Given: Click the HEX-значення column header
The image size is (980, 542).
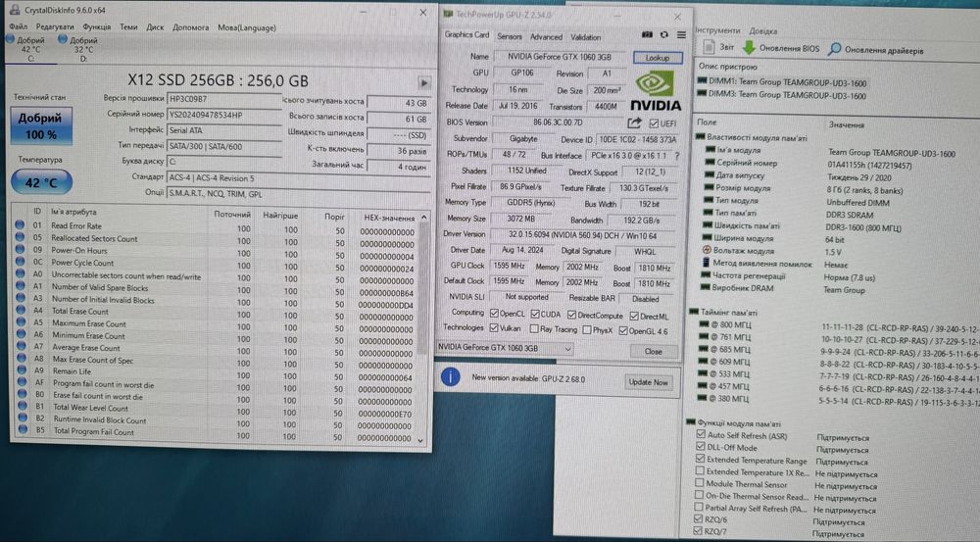Looking at the screenshot, I should click(388, 218).
